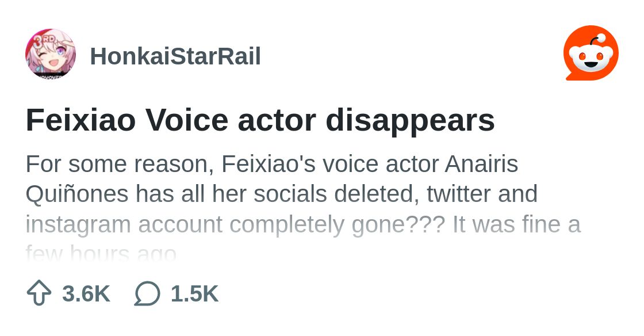Image resolution: width=644 pixels, height=336 pixels.
Task: Click the word "disappears" in the title
Action: pyautogui.click(x=411, y=121)
